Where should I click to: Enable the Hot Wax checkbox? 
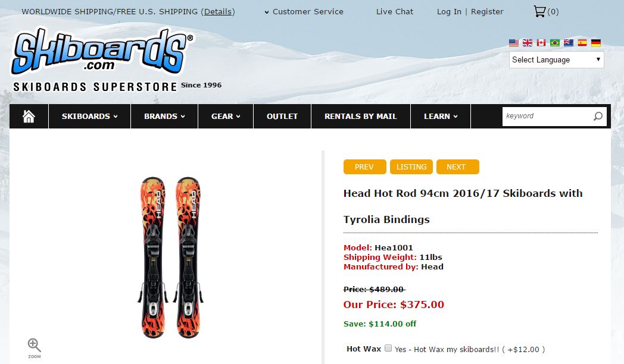tap(388, 348)
